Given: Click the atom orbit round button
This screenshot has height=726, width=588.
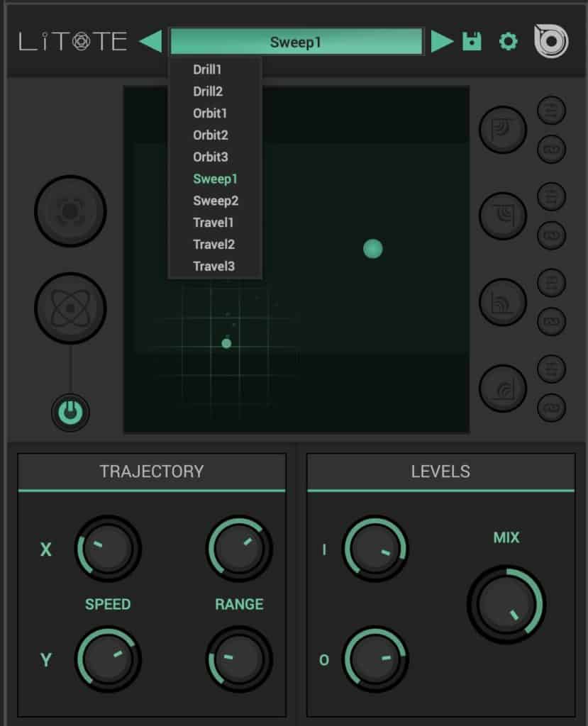Looking at the screenshot, I should (x=70, y=308).
